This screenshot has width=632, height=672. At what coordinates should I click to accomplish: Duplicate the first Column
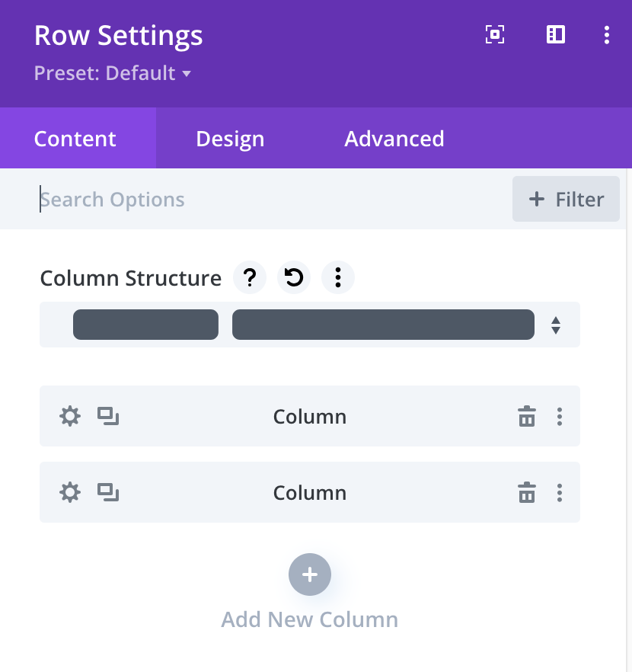[108, 417]
